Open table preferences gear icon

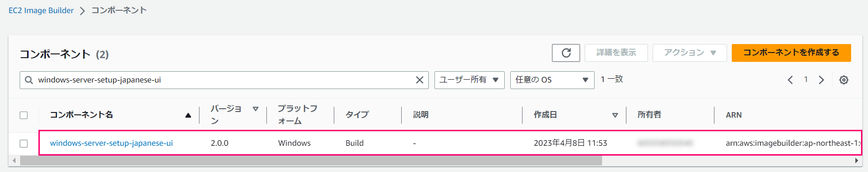[x=844, y=80]
